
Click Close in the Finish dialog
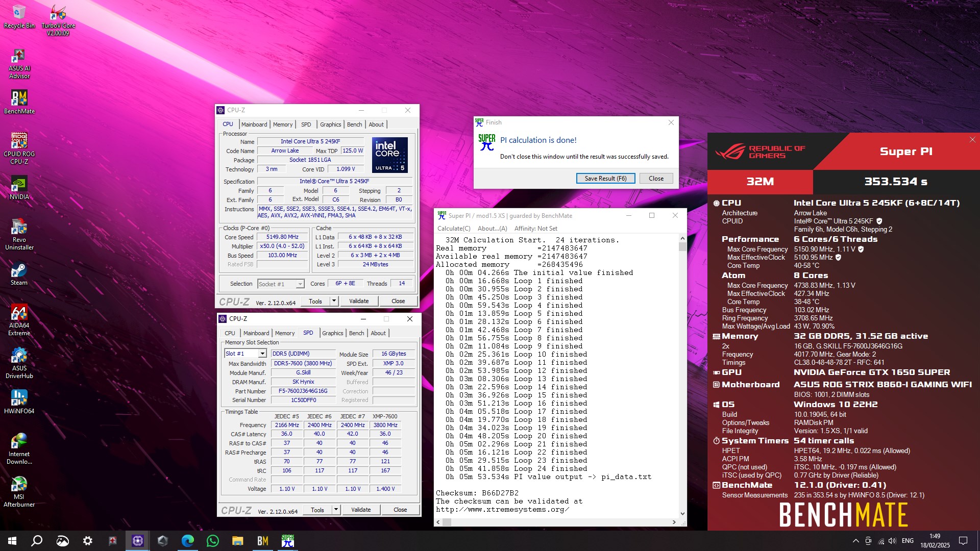[656, 179]
